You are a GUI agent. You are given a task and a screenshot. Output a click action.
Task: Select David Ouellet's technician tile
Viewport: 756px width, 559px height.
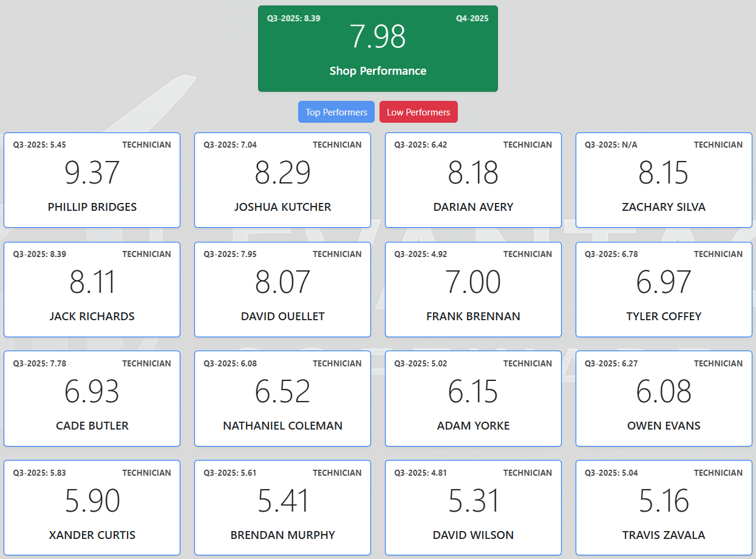(282, 289)
